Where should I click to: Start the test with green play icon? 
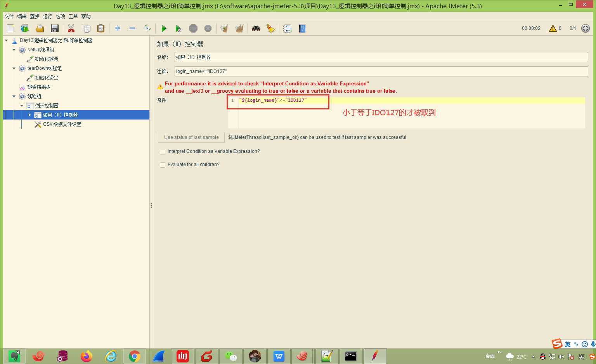(164, 28)
